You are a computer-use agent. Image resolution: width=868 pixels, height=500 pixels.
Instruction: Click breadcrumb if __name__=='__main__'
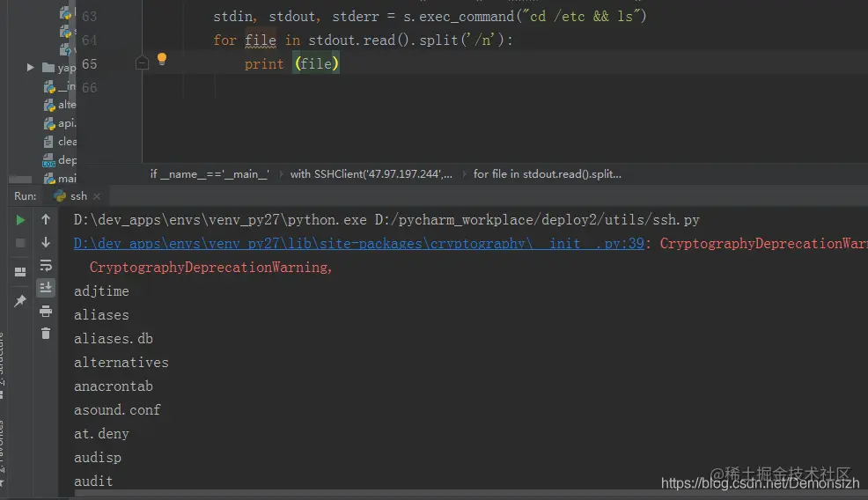click(x=210, y=174)
